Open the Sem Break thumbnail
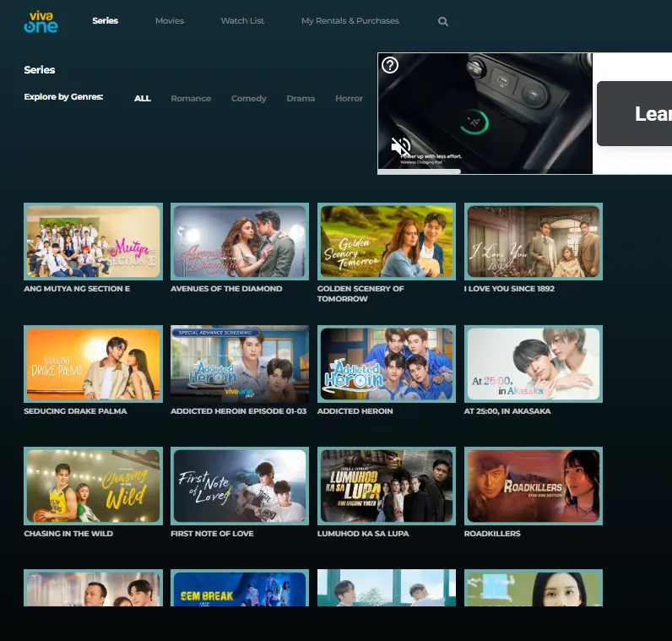The width and height of the screenshot is (672, 641). pos(240,588)
